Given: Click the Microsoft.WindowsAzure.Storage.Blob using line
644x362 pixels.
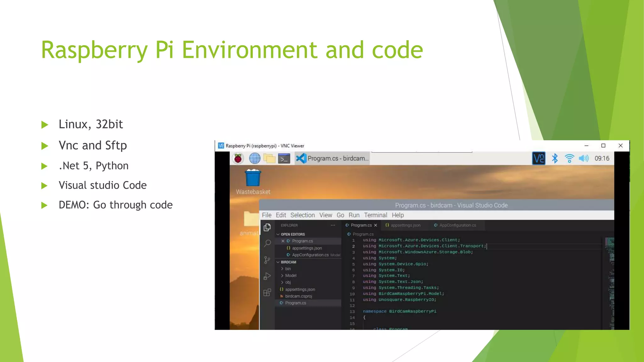Looking at the screenshot, I should 418,252.
